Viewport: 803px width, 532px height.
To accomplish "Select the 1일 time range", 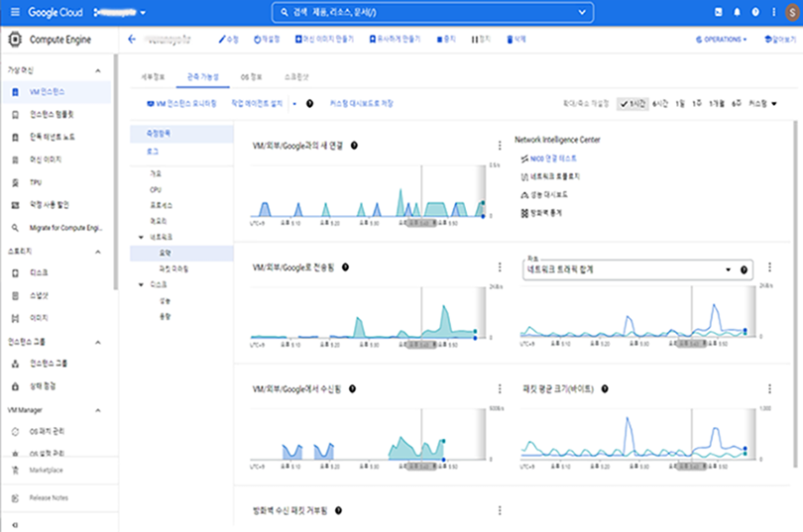I will [x=680, y=104].
